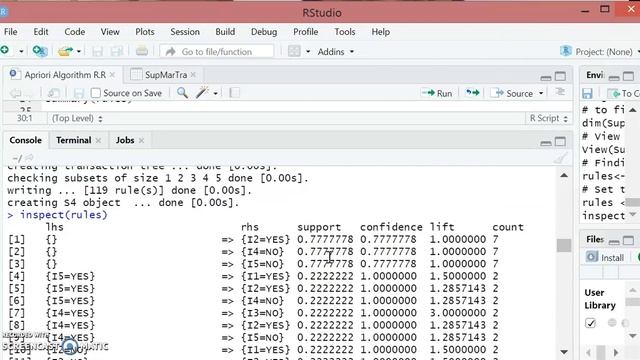Open the new file type dropdown arrow

pos(21,51)
